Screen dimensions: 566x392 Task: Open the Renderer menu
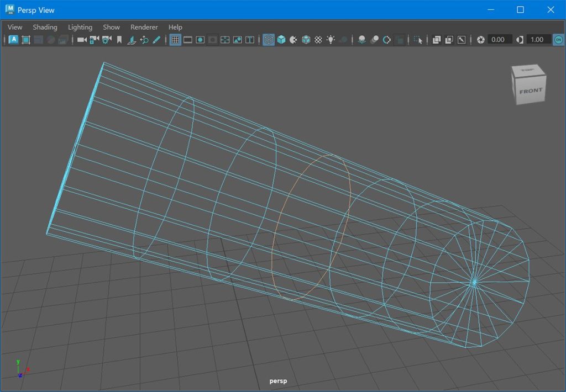144,27
